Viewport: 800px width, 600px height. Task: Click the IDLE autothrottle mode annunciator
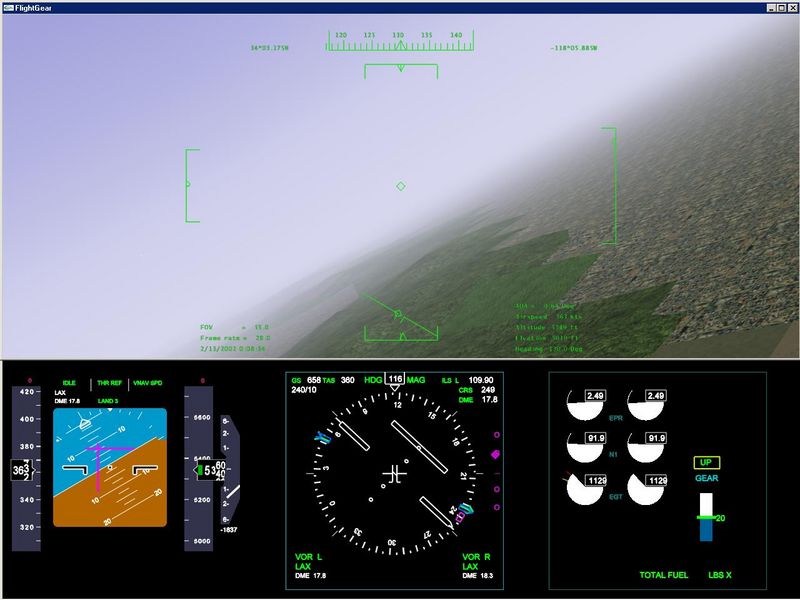tap(69, 383)
